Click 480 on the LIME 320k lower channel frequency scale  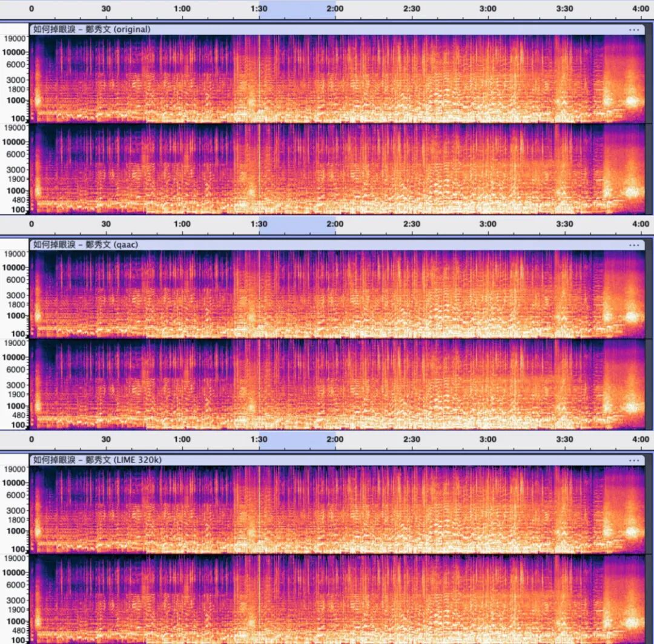click(19, 630)
